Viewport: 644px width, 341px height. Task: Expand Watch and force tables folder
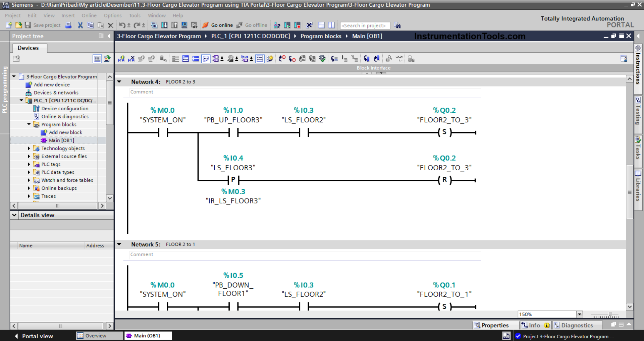(x=29, y=180)
